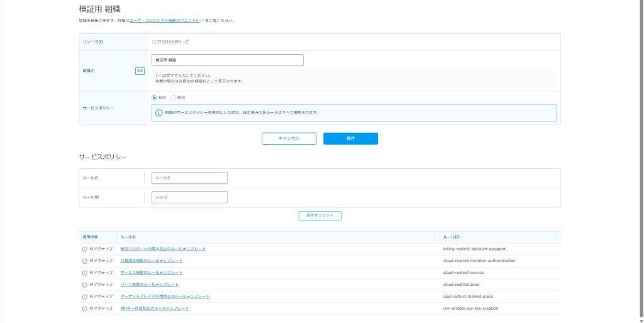Focus the 組織名 text field
The height and width of the screenshot is (323, 644).
[228, 60]
